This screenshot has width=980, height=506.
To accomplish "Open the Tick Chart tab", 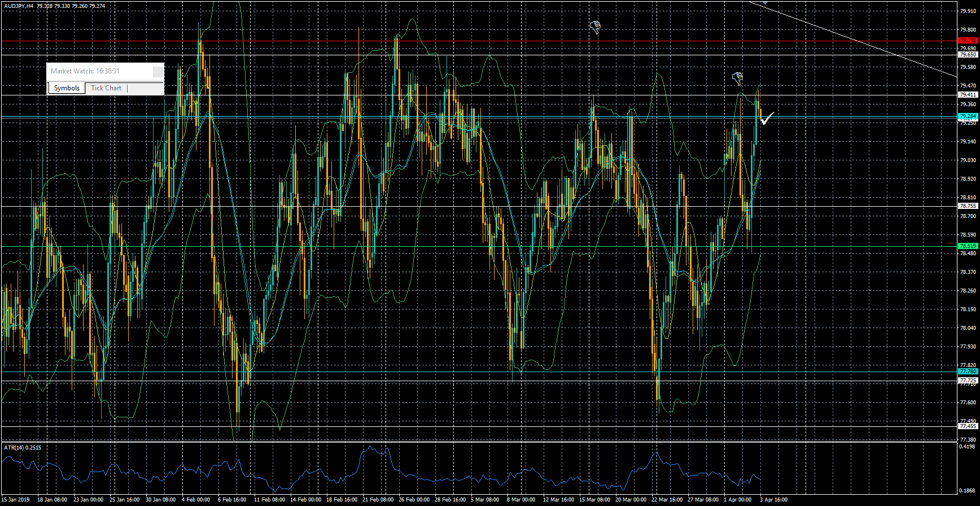I will [x=106, y=88].
